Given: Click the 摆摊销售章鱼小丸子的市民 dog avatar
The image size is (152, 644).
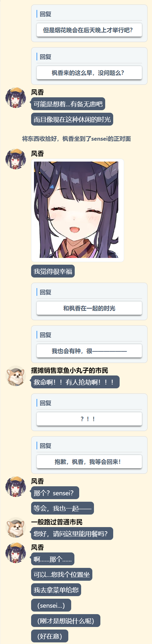Looking at the screenshot, I should [x=15, y=376].
